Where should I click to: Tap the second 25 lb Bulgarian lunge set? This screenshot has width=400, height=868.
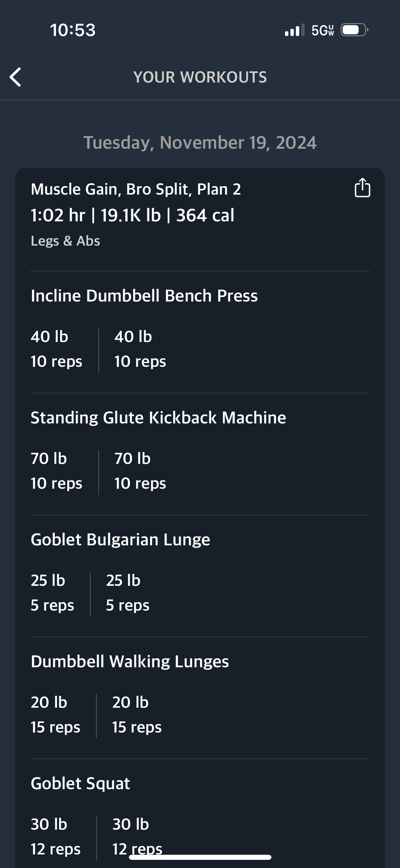tap(128, 593)
